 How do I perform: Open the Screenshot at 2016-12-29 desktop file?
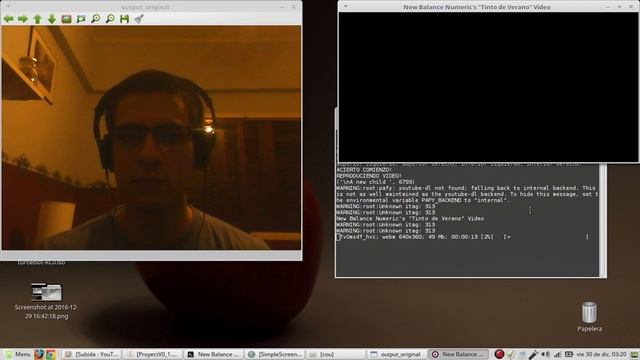[x=46, y=300]
